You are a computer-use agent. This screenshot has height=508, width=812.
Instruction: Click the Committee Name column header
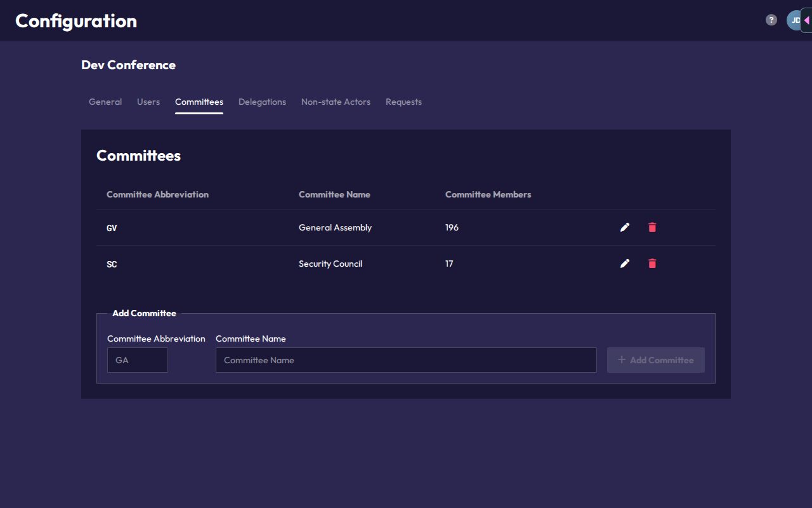tap(334, 194)
